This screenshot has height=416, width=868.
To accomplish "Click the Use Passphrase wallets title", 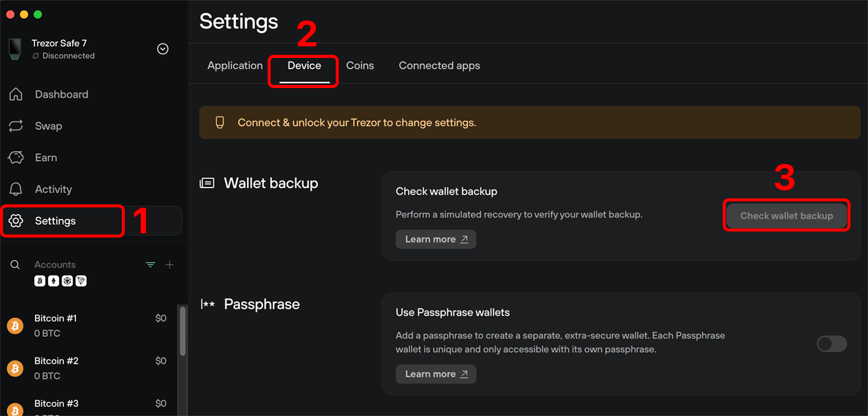I will [x=453, y=312].
